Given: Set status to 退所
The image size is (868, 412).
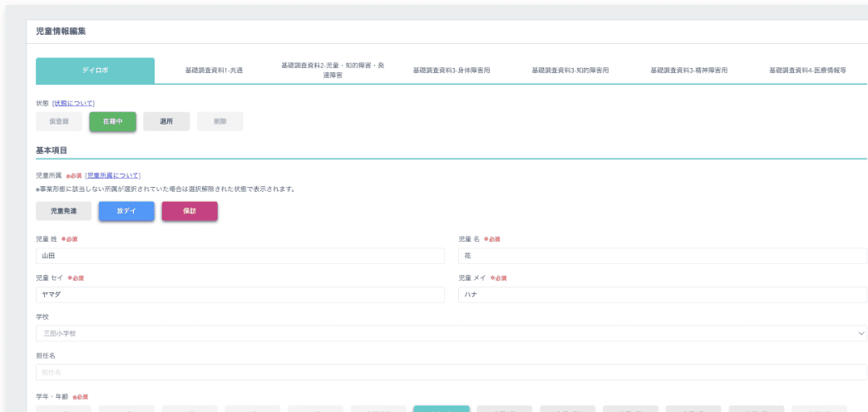Looking at the screenshot, I should [166, 121].
